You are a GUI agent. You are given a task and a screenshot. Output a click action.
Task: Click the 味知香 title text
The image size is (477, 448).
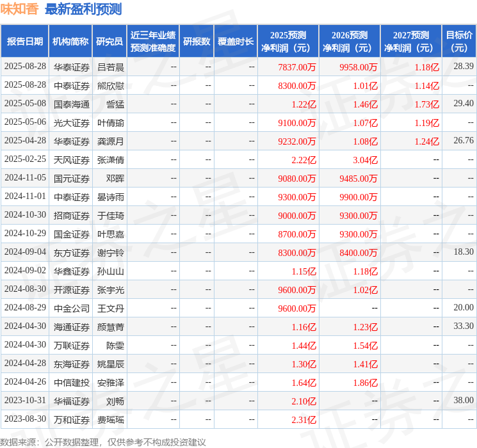click(x=19, y=9)
